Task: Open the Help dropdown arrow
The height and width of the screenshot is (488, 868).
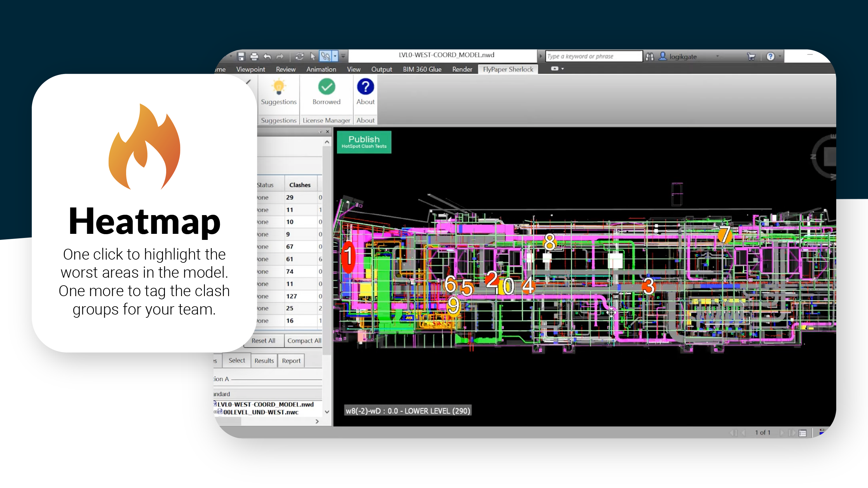Action: click(x=780, y=57)
